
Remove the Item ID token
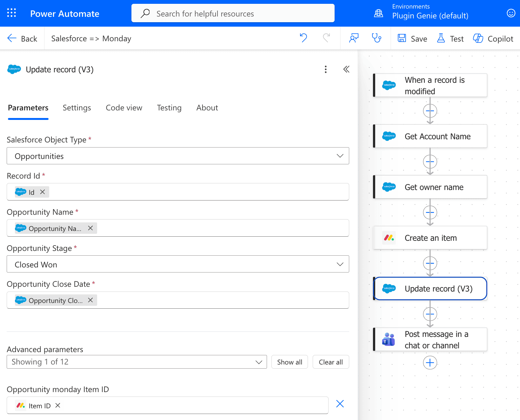58,405
